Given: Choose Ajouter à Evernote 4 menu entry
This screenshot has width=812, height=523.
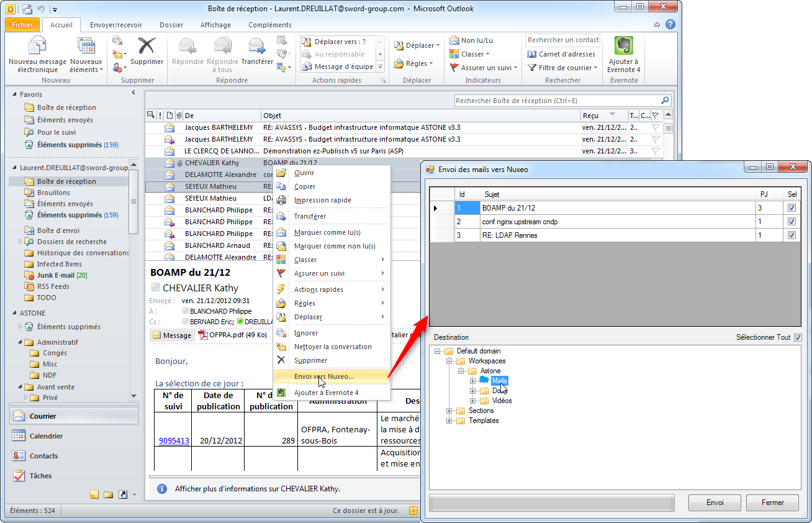Looking at the screenshot, I should click(x=332, y=393).
